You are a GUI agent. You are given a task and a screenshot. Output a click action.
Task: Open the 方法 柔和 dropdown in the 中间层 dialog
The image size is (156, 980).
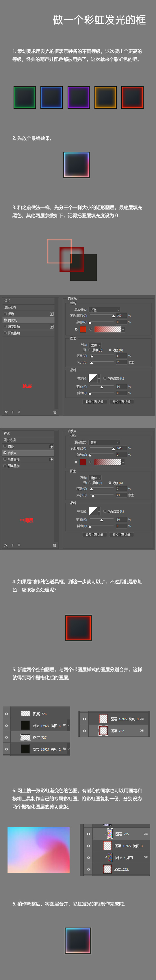[x=95, y=478]
